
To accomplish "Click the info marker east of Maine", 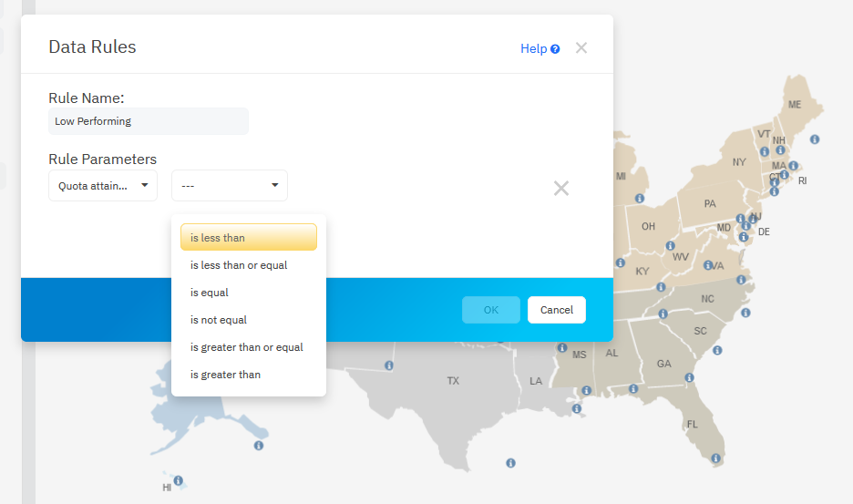I will (x=815, y=139).
